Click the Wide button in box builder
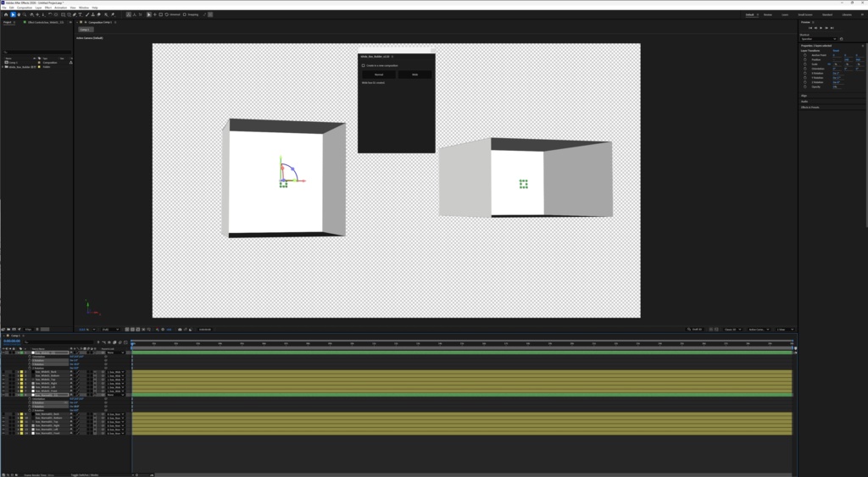The height and width of the screenshot is (477, 868). (x=415, y=75)
